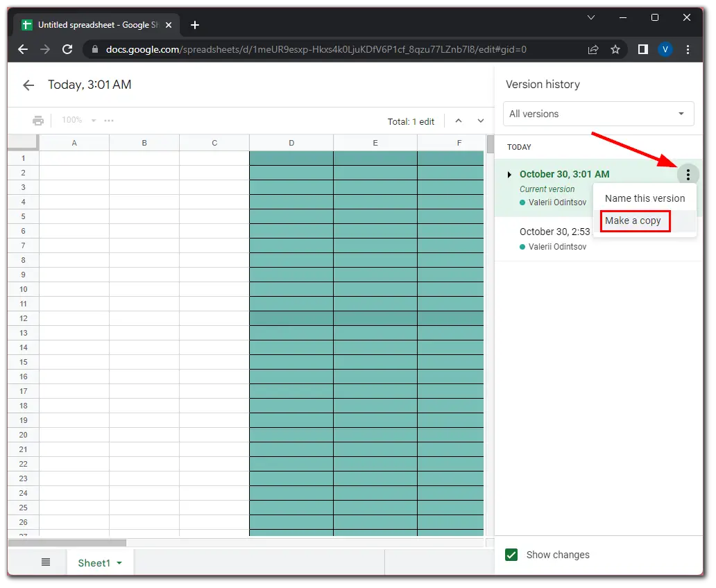The height and width of the screenshot is (588, 716).
Task: Open the Chrome profile avatar V
Action: tap(665, 49)
